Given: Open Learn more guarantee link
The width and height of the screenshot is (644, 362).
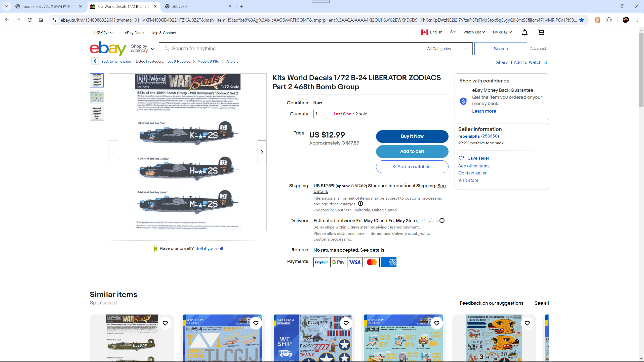Looking at the screenshot, I should 484,111.
